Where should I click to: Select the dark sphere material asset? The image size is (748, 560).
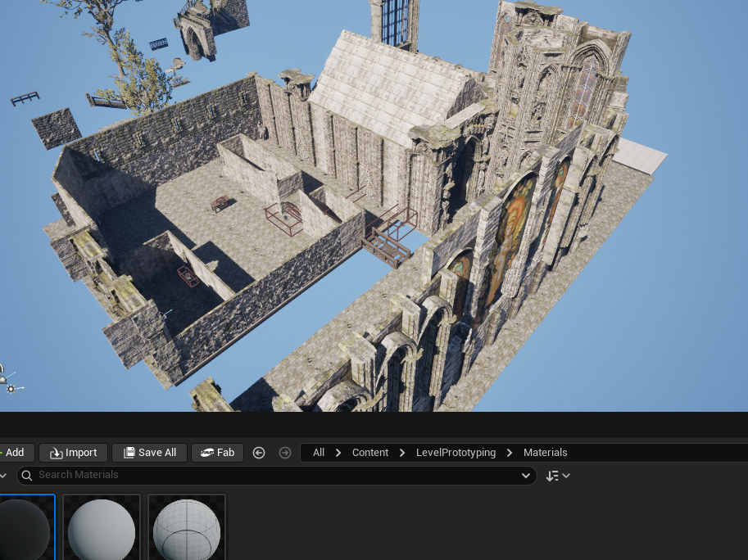click(25, 528)
